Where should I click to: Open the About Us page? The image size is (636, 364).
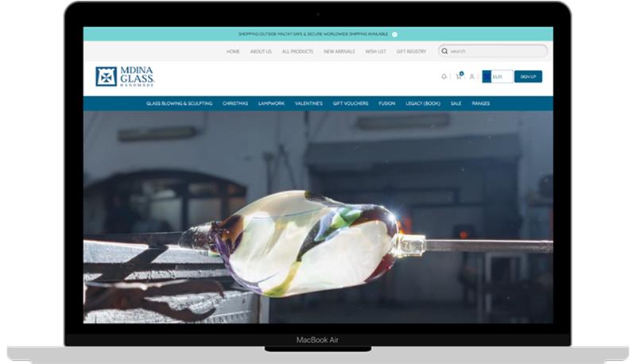point(261,51)
